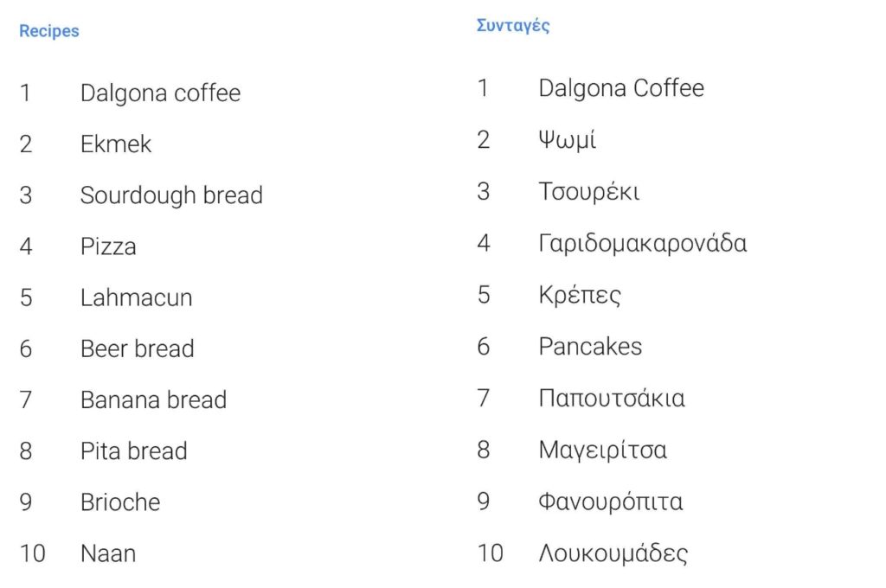
Task: Select the Τσουρέκι entry
Action: point(588,191)
